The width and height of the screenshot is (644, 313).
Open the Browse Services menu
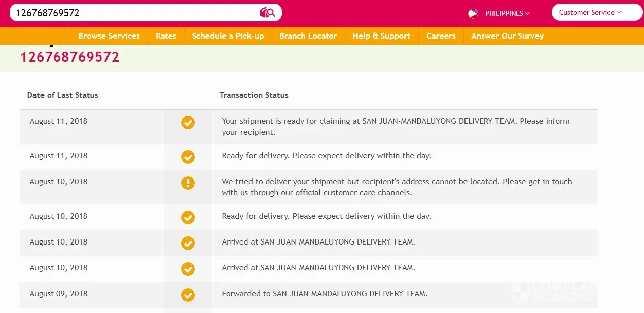109,36
